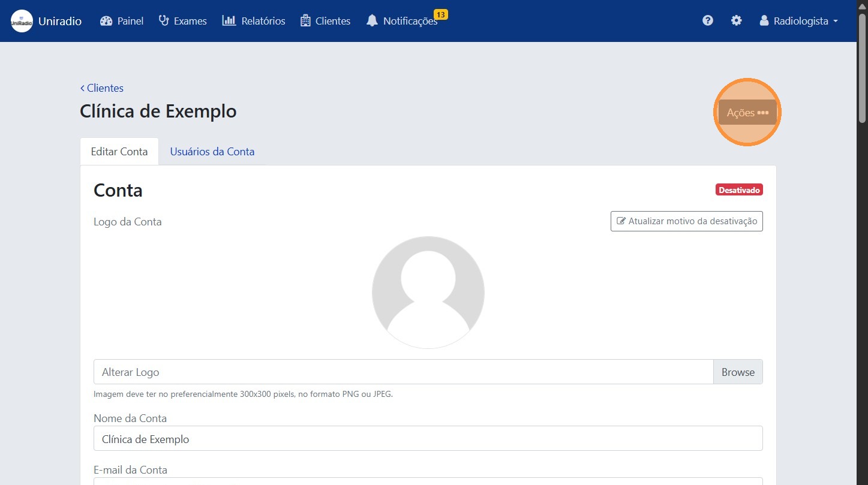Select the Editar Conta tab

click(x=119, y=152)
